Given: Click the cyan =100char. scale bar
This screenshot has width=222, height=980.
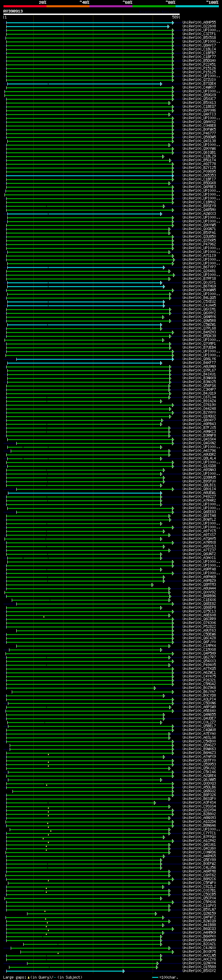Looking at the screenshot, I should click(155, 977).
